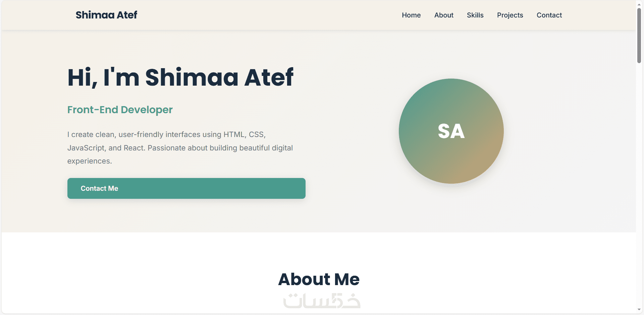Click Contact in the top navigation
644x315 pixels.
pos(549,15)
